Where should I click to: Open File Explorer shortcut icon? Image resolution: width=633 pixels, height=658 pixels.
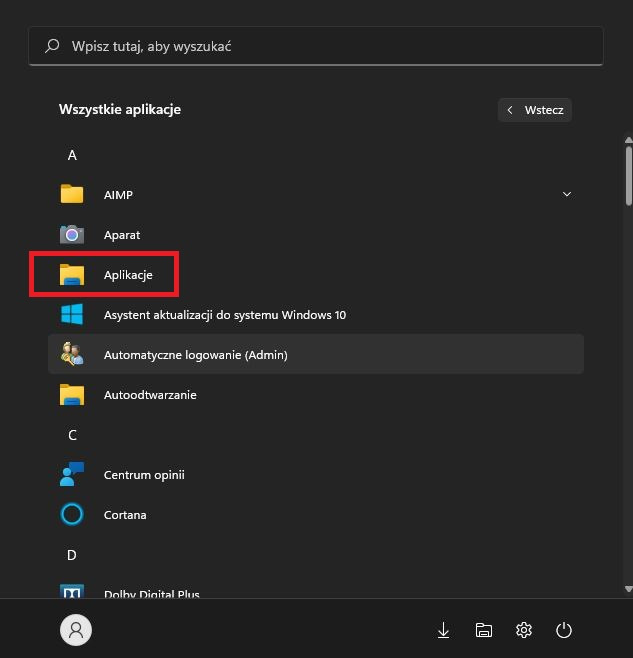tap(484, 630)
